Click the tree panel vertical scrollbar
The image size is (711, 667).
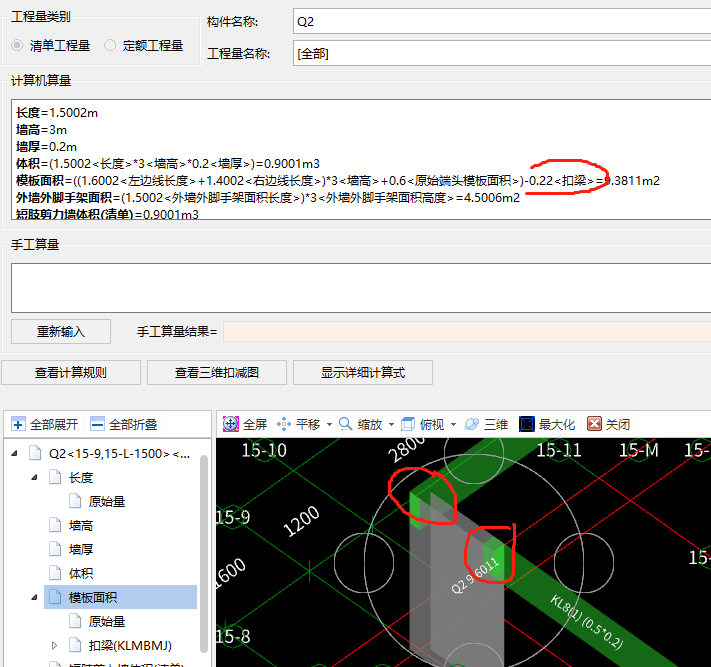204,553
